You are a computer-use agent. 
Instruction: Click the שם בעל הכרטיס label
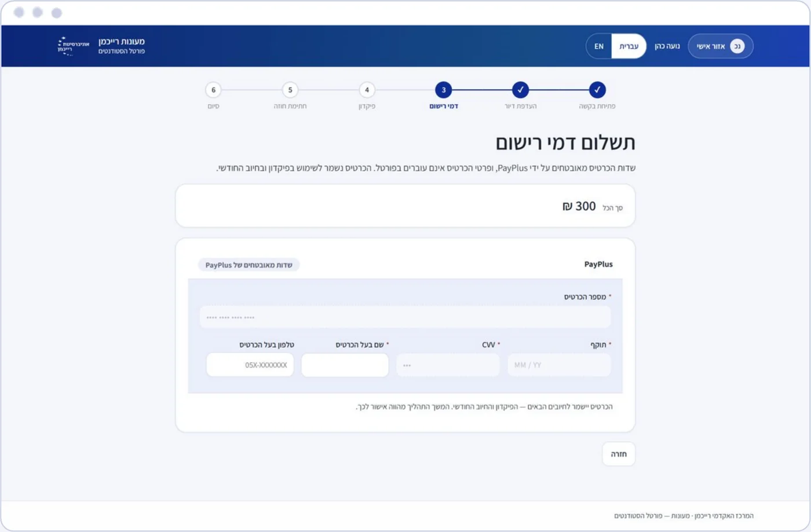(x=360, y=345)
